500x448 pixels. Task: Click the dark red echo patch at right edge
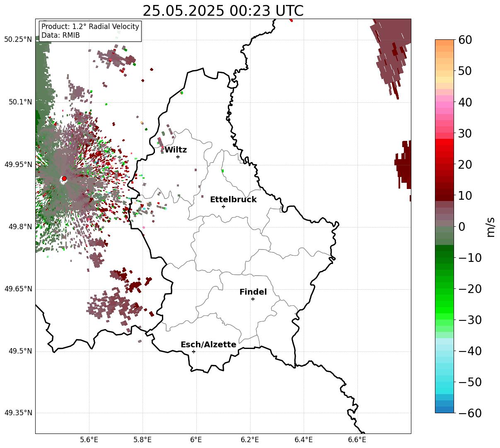(x=404, y=165)
